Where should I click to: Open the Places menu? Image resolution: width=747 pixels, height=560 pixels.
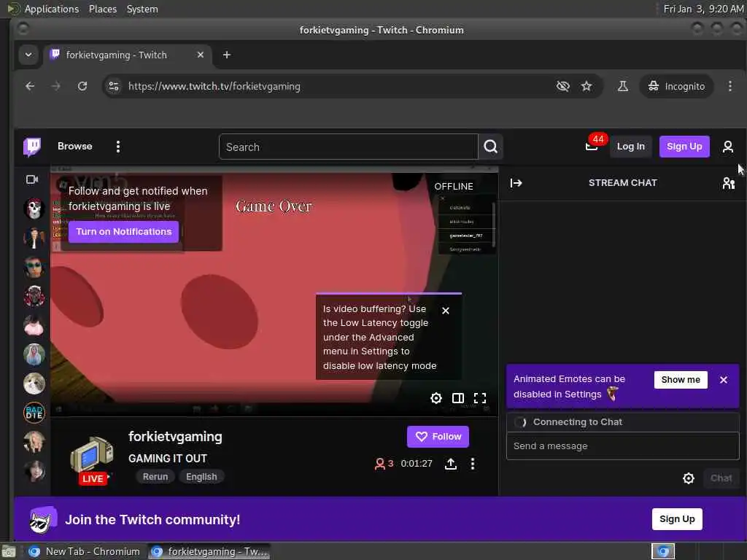click(x=103, y=9)
